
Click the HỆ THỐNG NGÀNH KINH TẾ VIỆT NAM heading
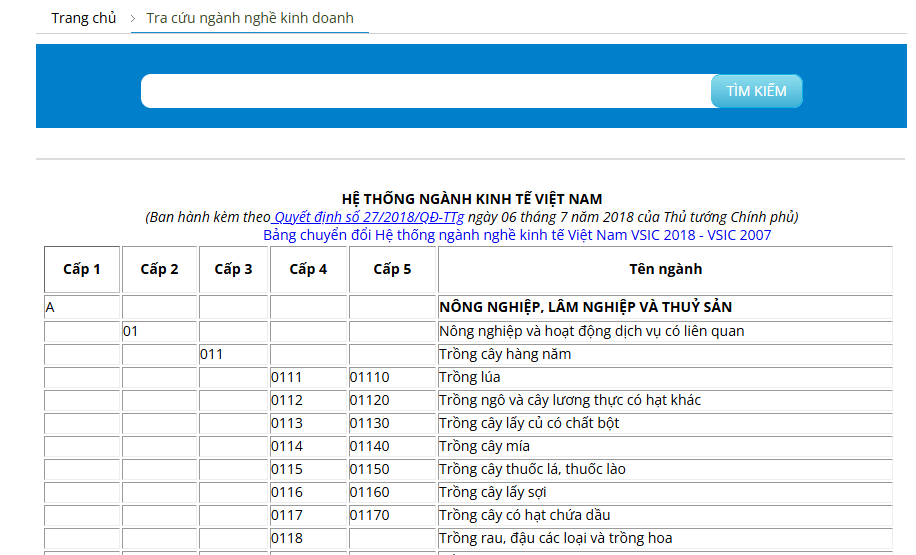472,199
